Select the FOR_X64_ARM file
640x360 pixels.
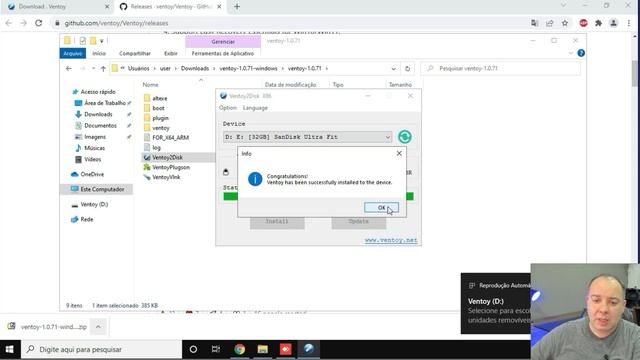point(170,138)
